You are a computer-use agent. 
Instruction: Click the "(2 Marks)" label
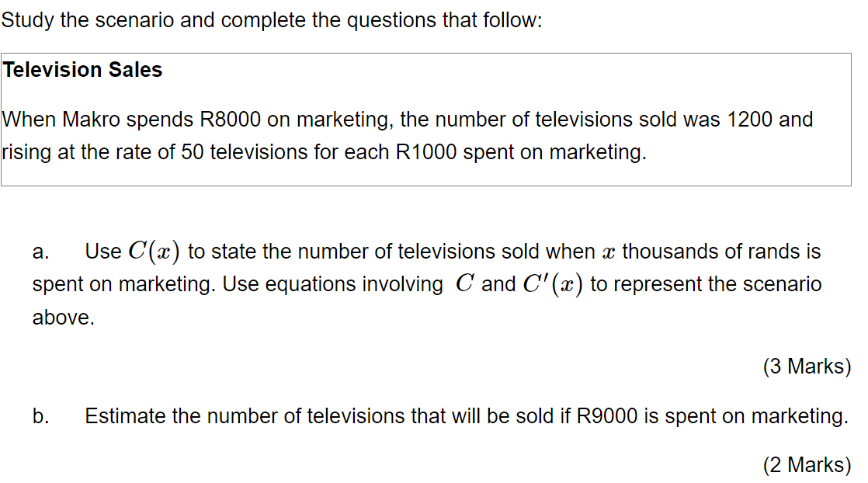(x=807, y=465)
